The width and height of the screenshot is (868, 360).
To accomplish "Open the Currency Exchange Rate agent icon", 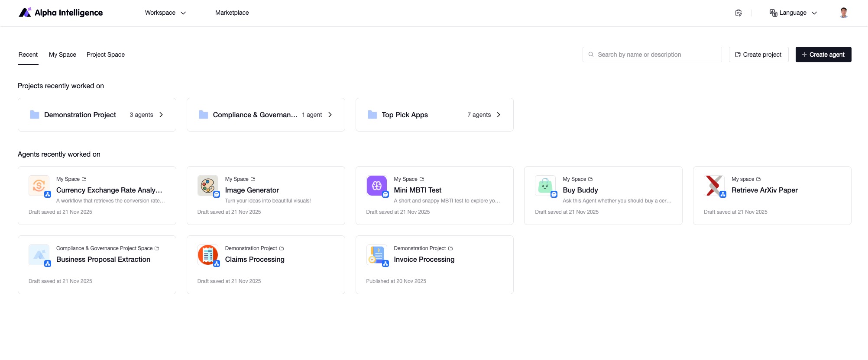I will [x=39, y=186].
